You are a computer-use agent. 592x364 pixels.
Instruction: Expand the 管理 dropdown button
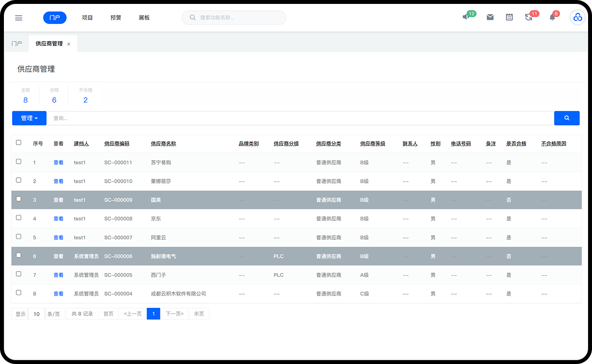pos(29,118)
